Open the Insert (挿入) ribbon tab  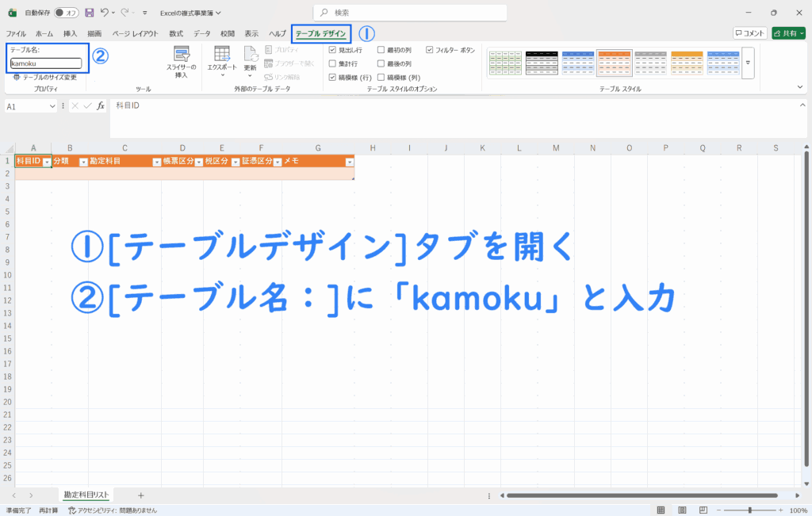(71, 33)
